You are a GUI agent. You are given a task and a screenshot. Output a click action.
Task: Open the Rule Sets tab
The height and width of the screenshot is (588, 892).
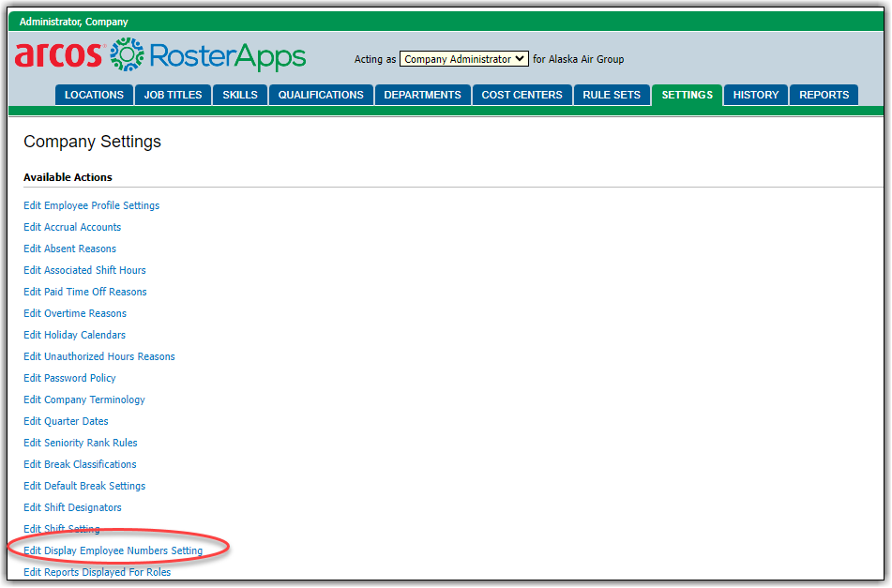point(612,95)
